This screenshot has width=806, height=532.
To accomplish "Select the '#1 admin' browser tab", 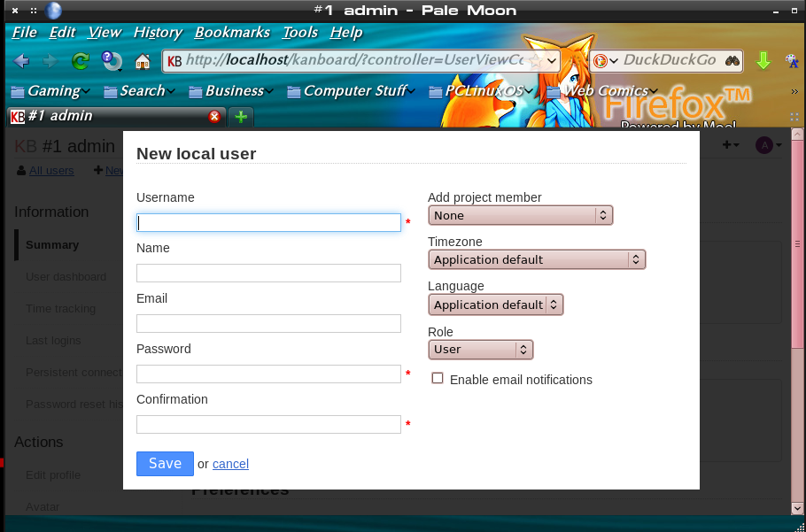I will pos(116,117).
